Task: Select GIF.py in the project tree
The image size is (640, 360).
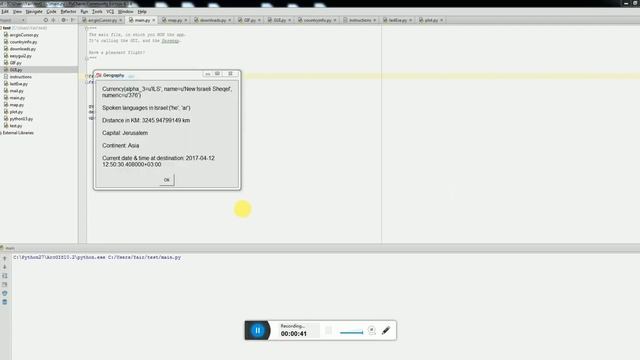Action: pyautogui.click(x=16, y=63)
